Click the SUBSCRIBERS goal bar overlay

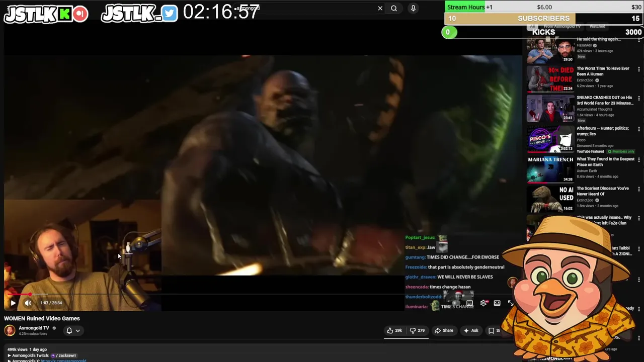(543, 18)
